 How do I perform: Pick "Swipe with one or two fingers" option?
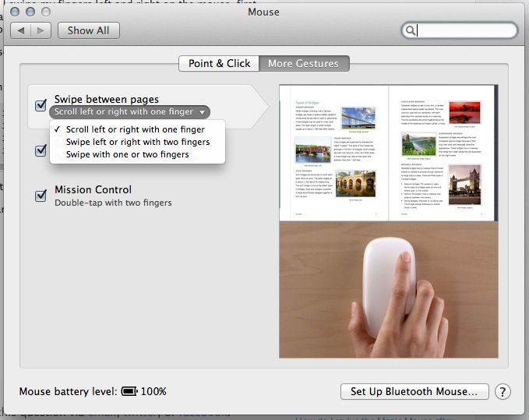tap(128, 154)
